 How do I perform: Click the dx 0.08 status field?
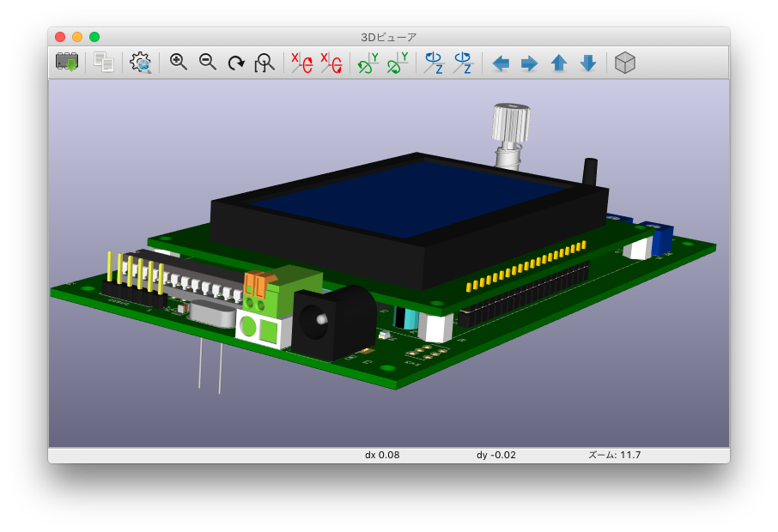382,455
